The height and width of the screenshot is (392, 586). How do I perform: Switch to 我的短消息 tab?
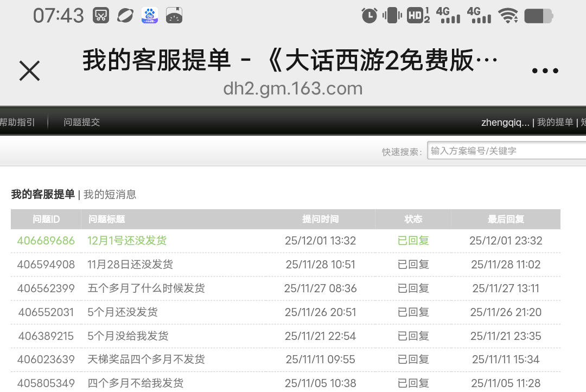[x=110, y=195]
